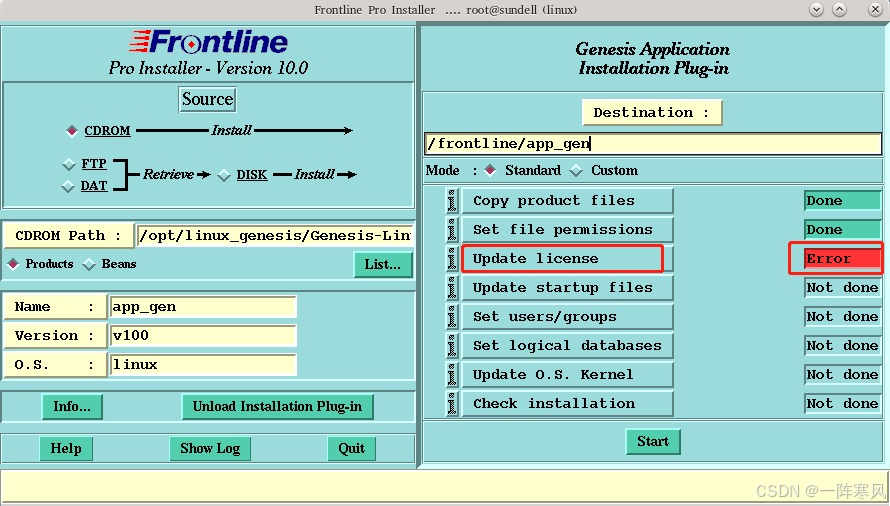Click the Source label box
Viewport: 890px width, 506px height.
pos(207,99)
